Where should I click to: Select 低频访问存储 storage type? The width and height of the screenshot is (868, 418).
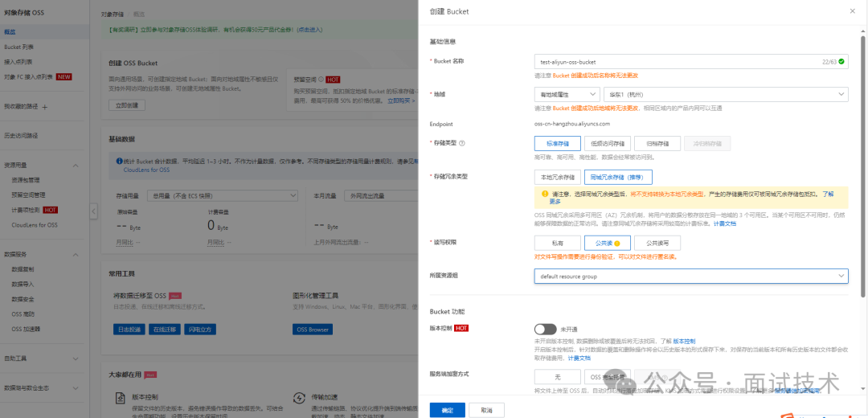pyautogui.click(x=608, y=143)
